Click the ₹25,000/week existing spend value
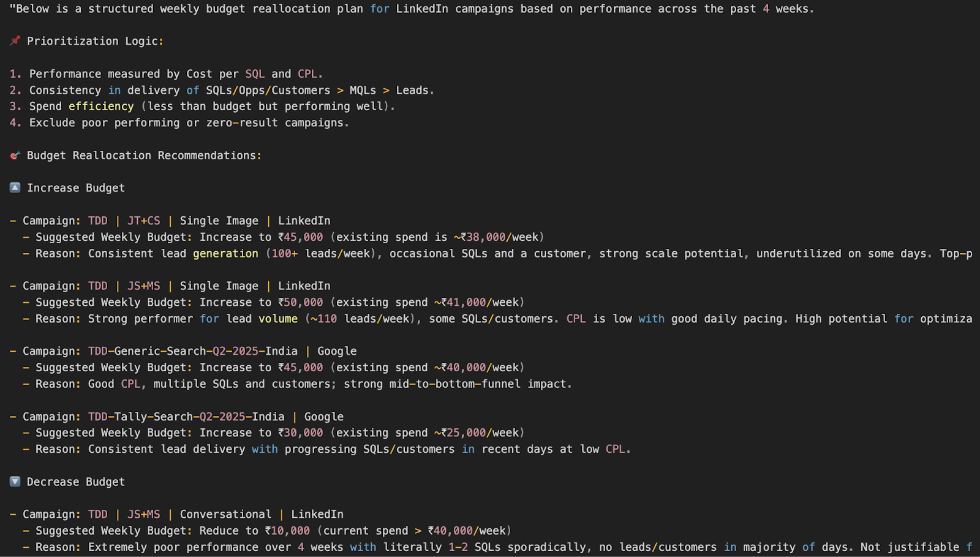This screenshot has height=557, width=980. click(x=480, y=433)
